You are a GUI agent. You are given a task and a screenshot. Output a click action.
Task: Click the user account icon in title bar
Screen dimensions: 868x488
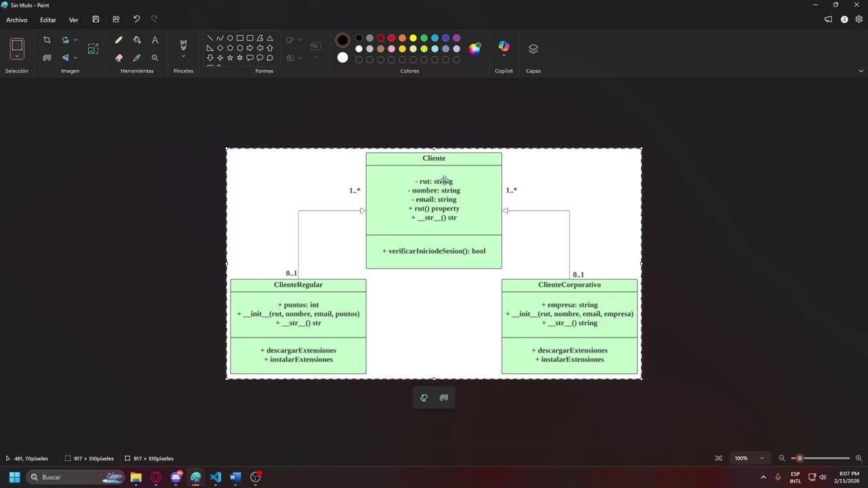click(844, 20)
